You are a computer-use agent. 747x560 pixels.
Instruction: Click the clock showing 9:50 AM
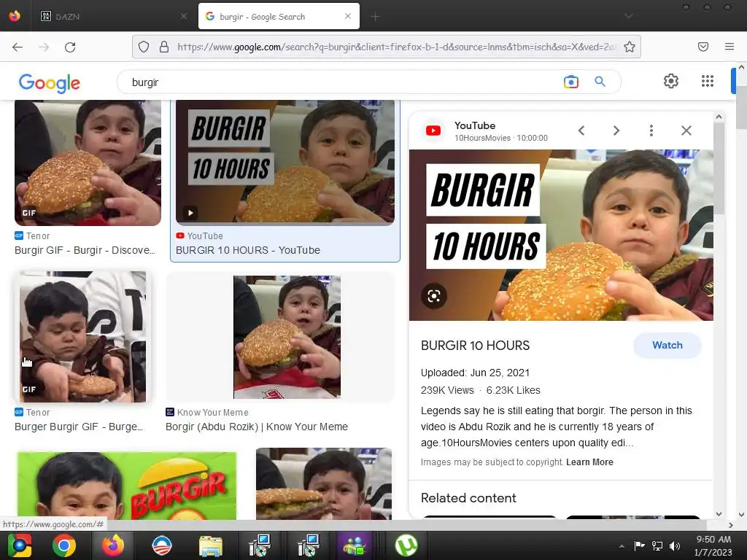(x=713, y=539)
